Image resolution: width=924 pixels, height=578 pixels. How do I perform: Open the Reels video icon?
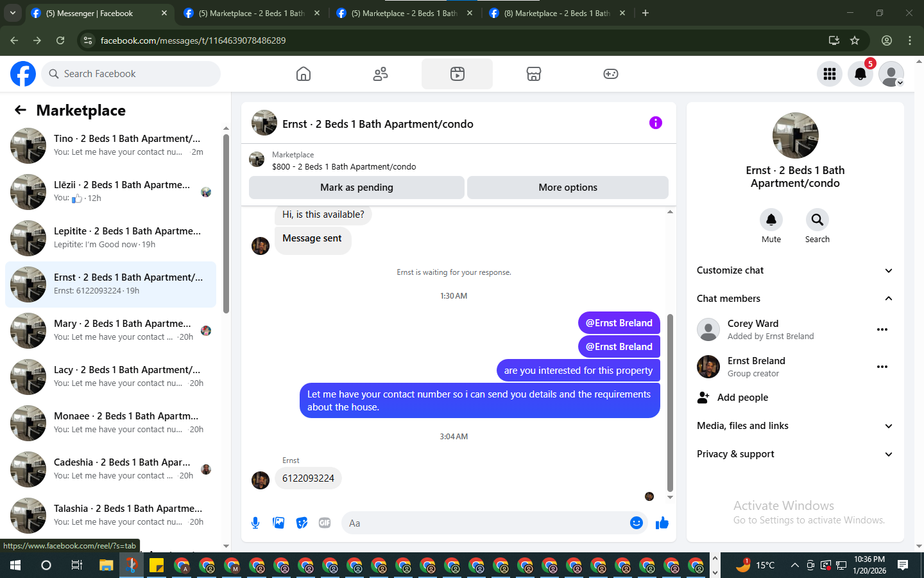pos(458,74)
